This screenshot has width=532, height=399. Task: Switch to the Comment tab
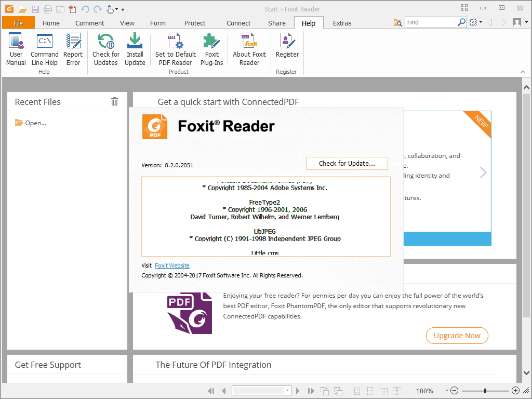[x=89, y=23]
